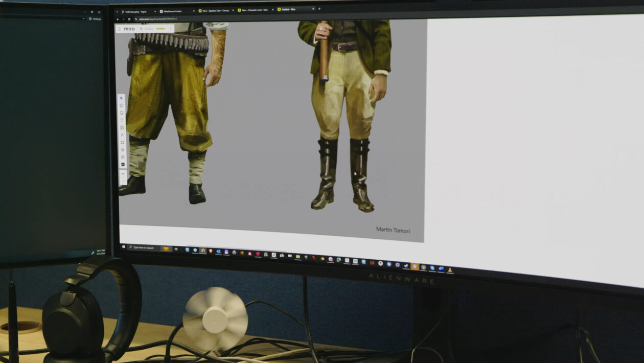Click the clock on left monitor
The image size is (644, 363).
(x=101, y=252)
